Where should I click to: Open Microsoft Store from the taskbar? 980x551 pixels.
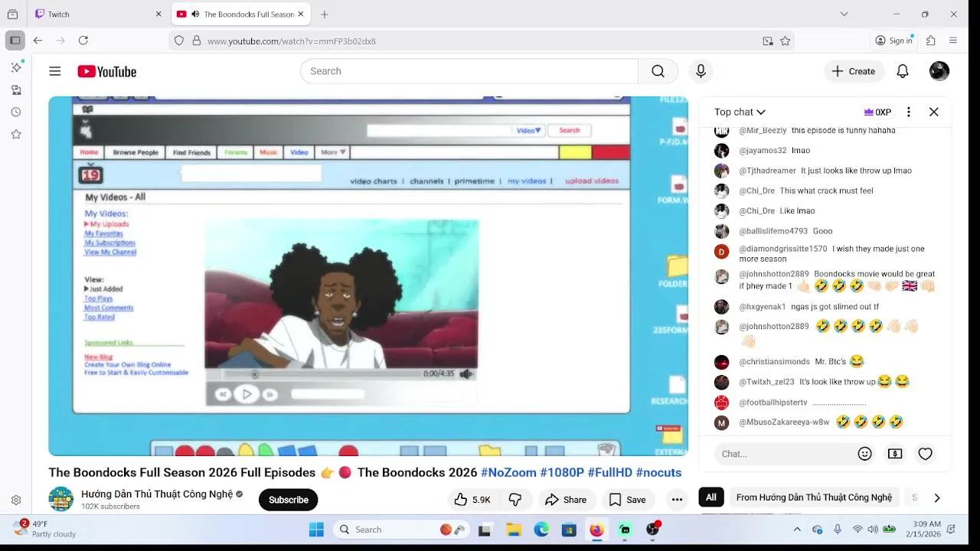[x=569, y=530]
